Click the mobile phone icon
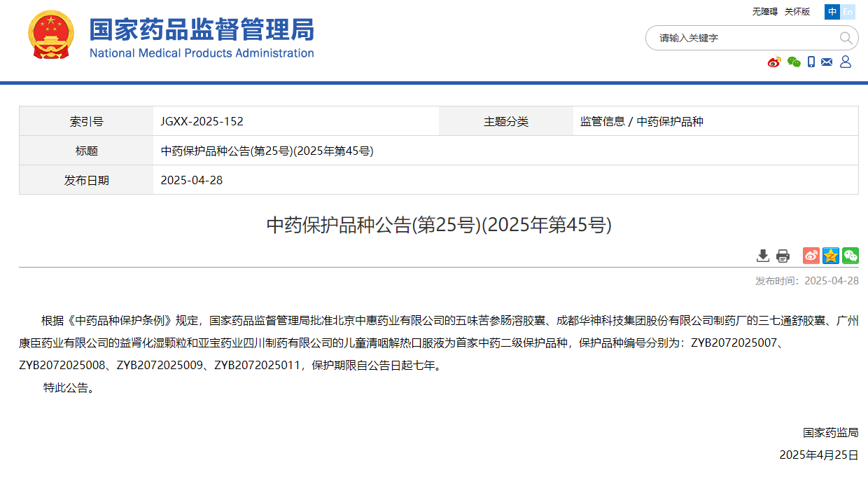Screen dimensions: 868x477 811,62
